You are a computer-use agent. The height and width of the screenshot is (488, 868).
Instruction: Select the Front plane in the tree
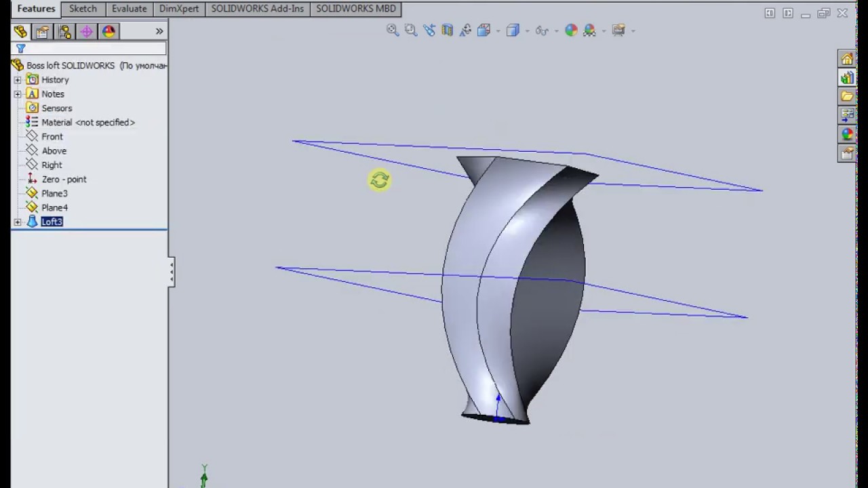52,137
